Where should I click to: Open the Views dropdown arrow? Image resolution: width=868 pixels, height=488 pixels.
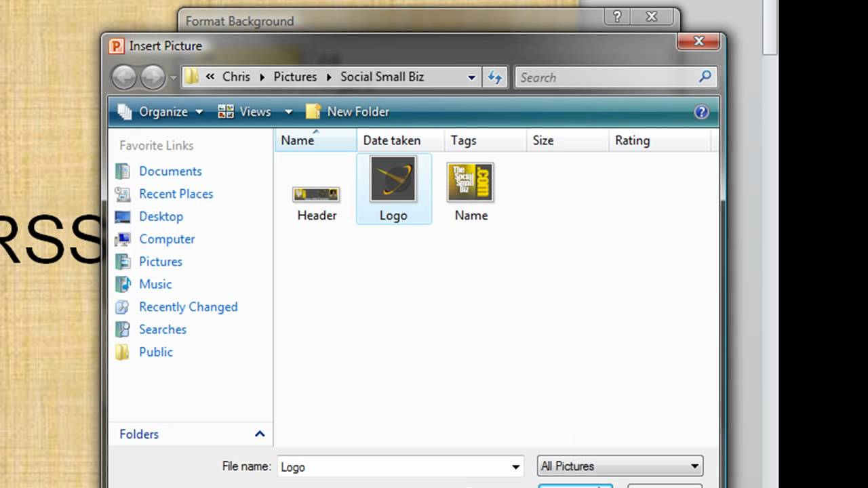(288, 112)
